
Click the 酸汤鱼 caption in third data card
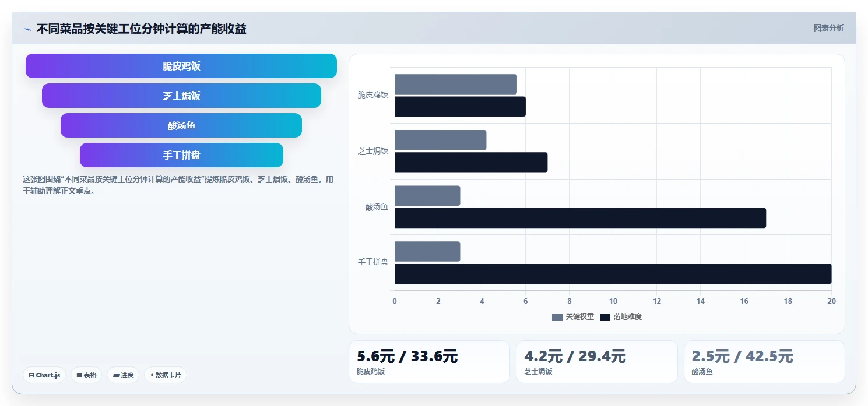coord(702,371)
